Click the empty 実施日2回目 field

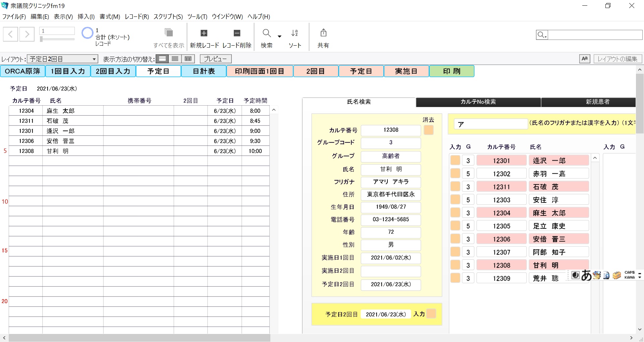point(391,271)
